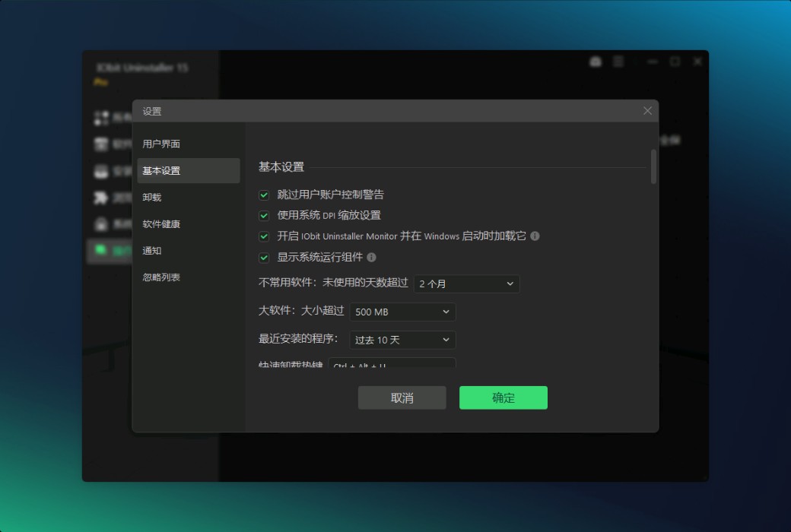
Task: Toggle the IObit Uninstaller Monitor startup checkbox
Action: point(264,236)
